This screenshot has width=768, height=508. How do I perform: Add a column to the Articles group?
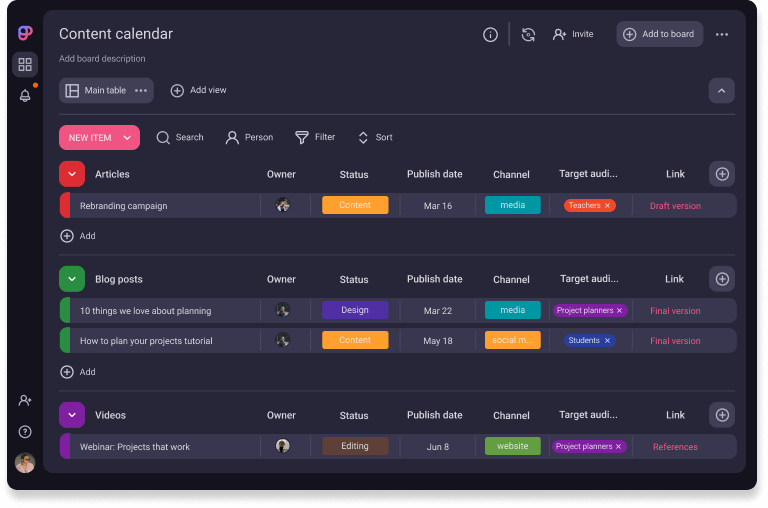coord(722,174)
